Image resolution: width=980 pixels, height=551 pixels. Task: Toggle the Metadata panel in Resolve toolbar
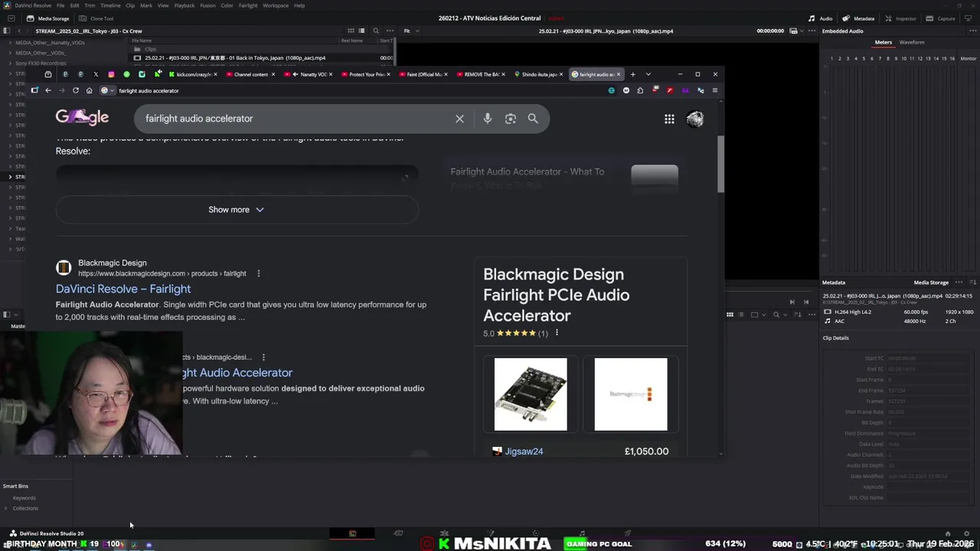pyautogui.click(x=858, y=18)
